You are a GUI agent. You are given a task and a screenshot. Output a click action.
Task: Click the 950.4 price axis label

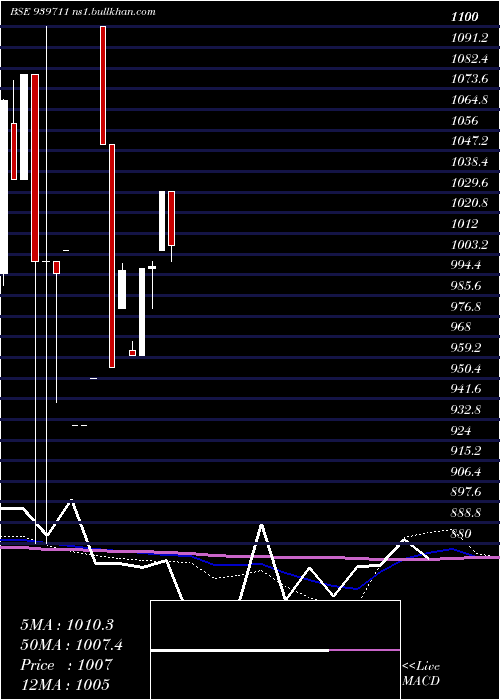pyautogui.click(x=466, y=369)
